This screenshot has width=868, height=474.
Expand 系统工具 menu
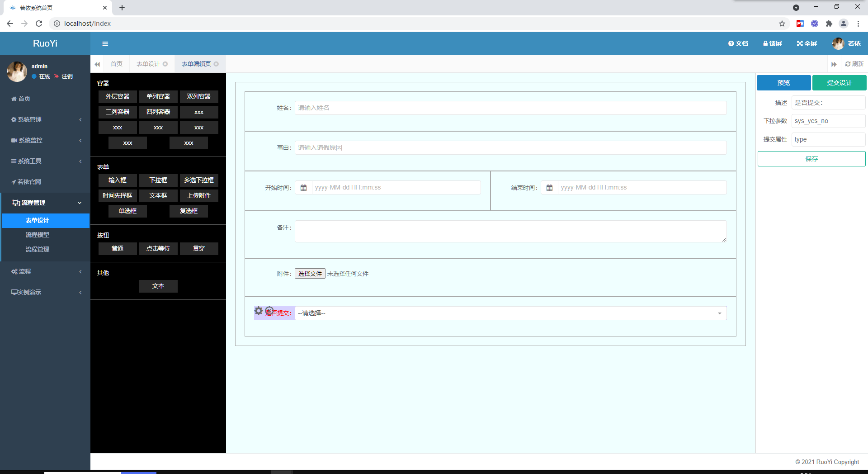coord(45,161)
